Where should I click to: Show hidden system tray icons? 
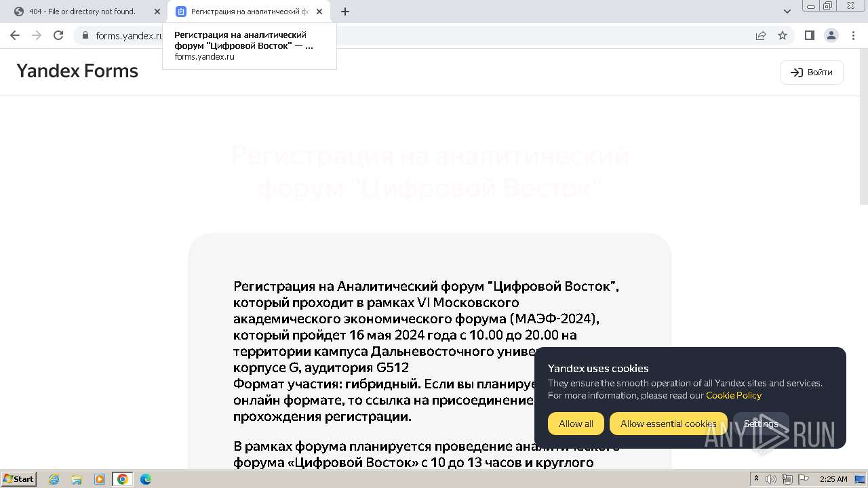click(x=757, y=479)
